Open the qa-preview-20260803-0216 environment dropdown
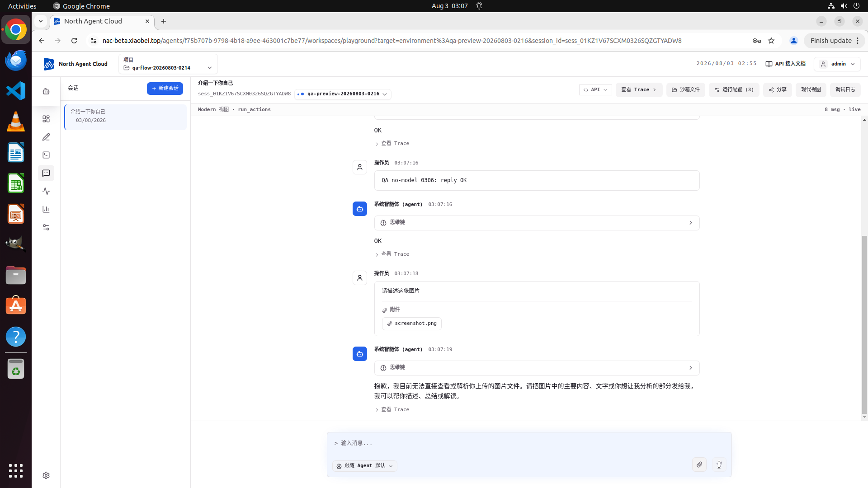 [x=343, y=94]
